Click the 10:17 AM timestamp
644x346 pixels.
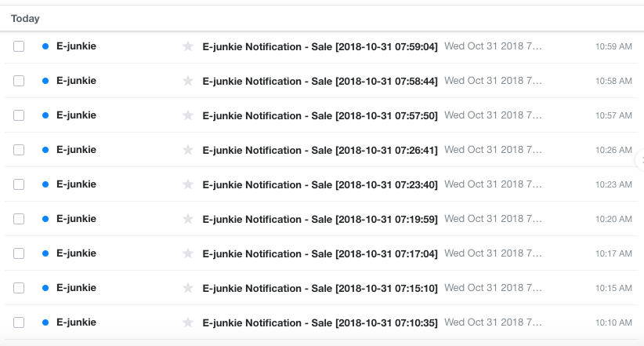[613, 253]
